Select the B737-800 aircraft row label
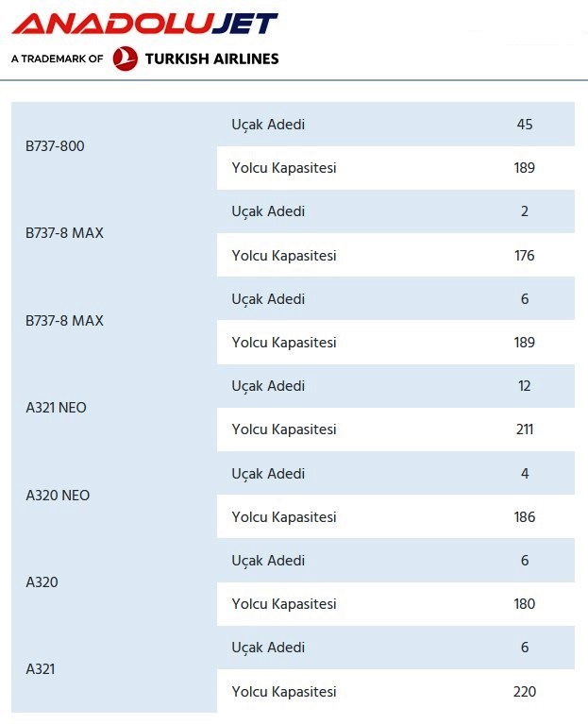The height and width of the screenshot is (724, 588). (x=55, y=146)
